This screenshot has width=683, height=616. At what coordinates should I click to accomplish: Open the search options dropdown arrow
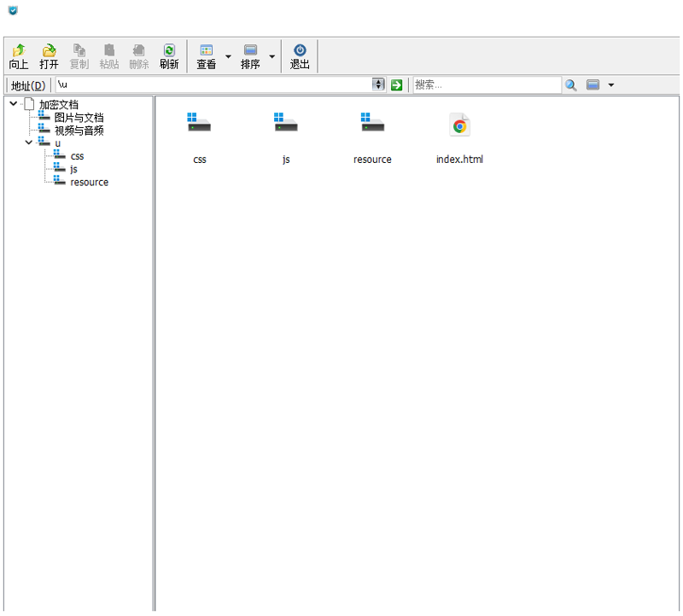click(x=611, y=84)
